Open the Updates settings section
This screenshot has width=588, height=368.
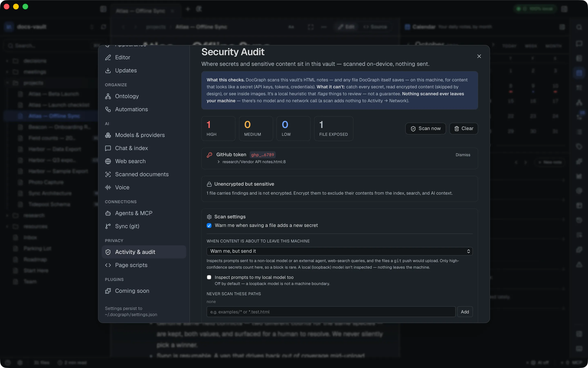[144, 71]
